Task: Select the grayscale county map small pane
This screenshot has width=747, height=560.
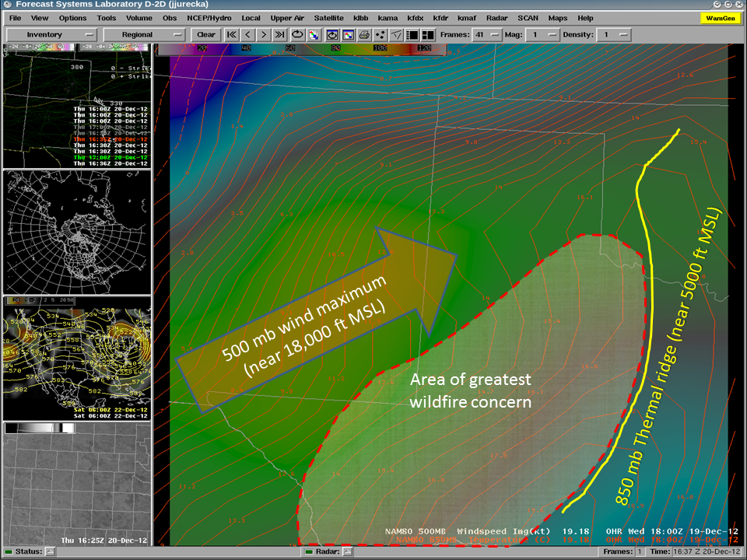Action: (77, 484)
